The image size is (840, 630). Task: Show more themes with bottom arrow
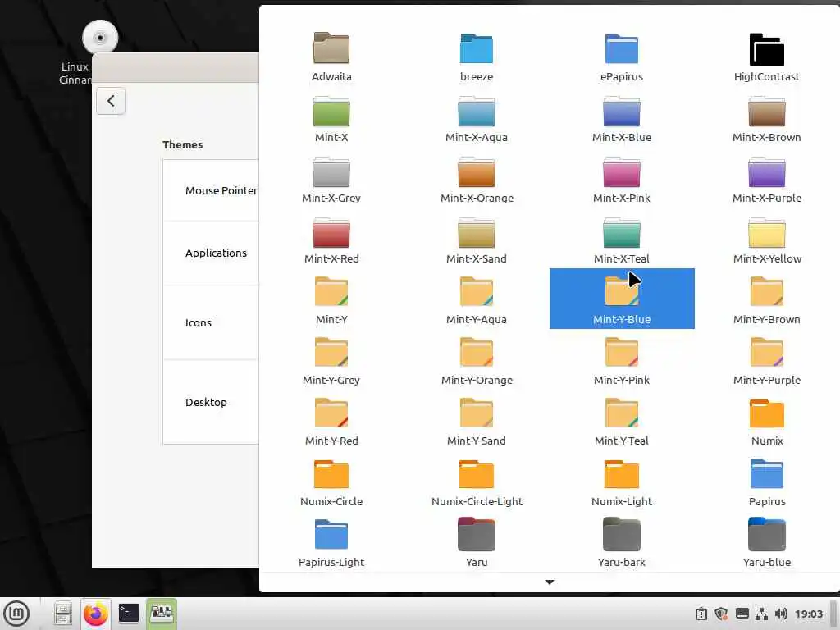tap(549, 582)
